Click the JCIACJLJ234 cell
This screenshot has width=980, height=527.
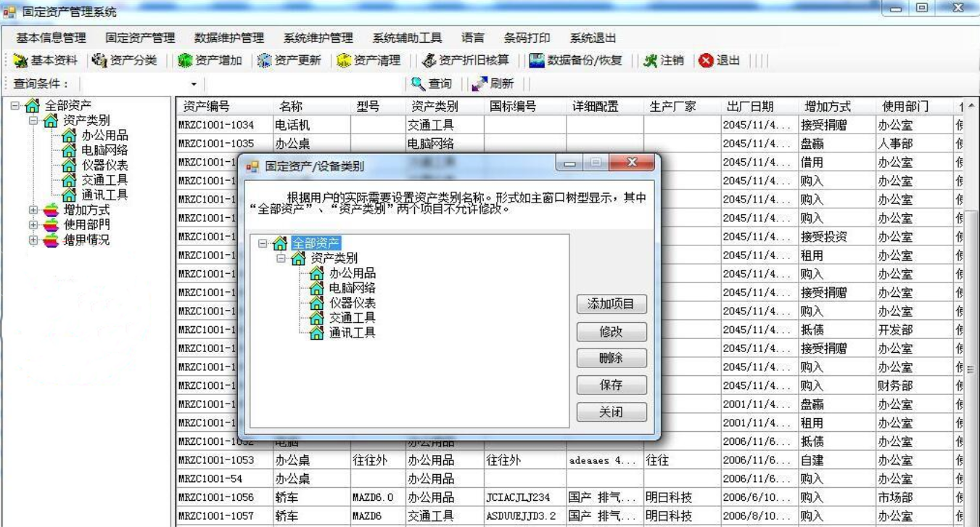pos(524,497)
